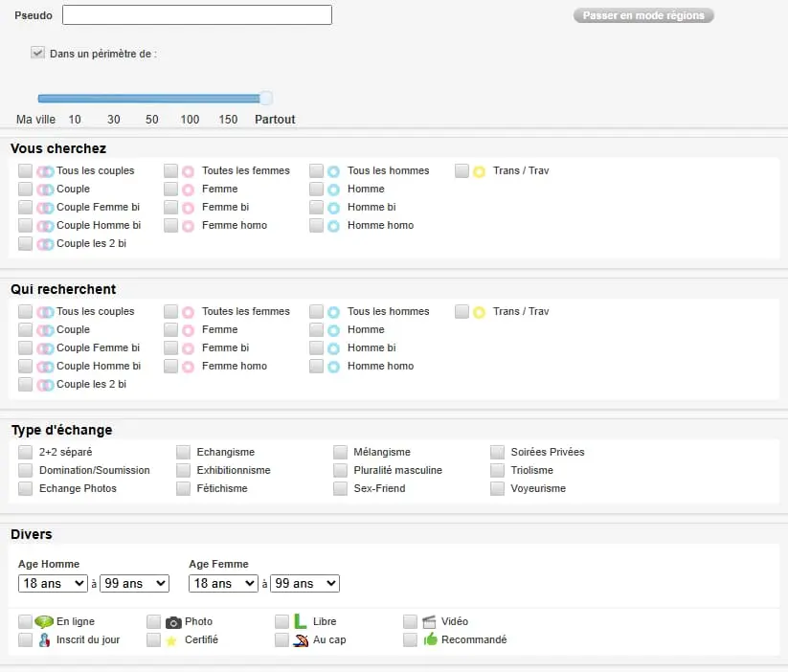Viewport: 788px width, 672px height.
Task: Click the yellow Certifié star icon
Action: tap(172, 639)
